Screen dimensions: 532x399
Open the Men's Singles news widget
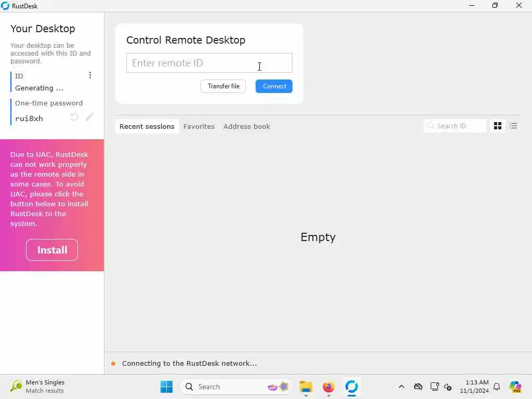[37, 387]
